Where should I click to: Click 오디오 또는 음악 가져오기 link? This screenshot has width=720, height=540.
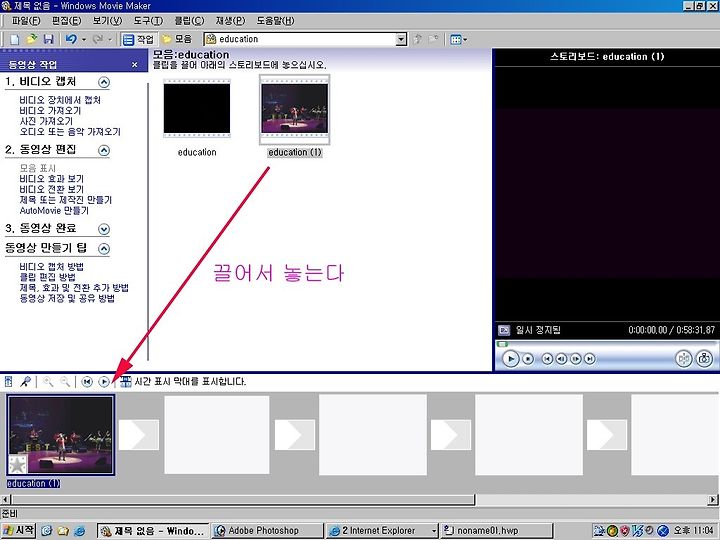(x=70, y=132)
